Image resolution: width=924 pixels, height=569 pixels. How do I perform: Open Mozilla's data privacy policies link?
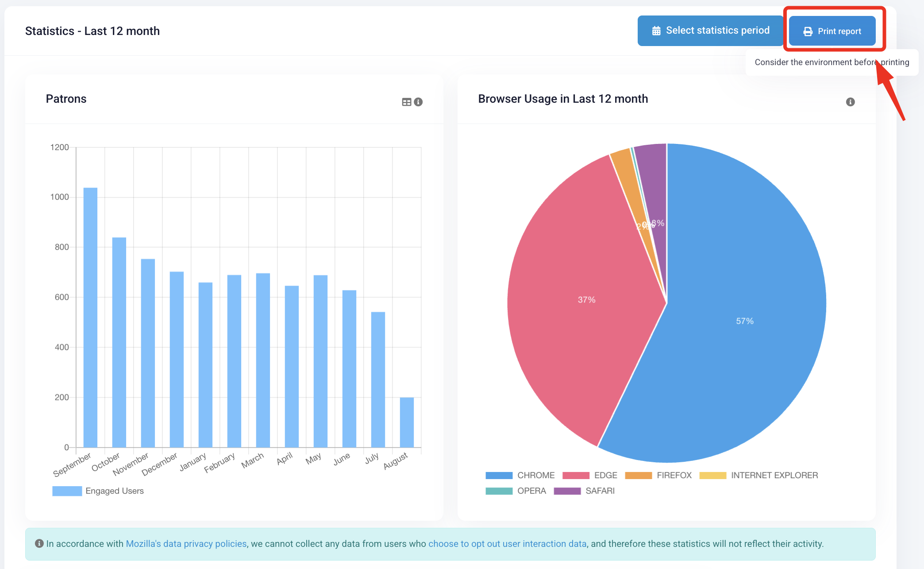click(x=186, y=544)
